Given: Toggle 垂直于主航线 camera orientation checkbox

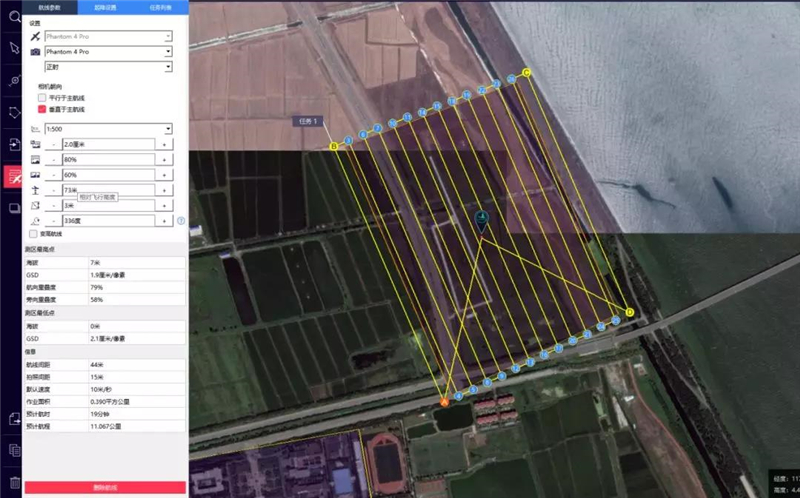Looking at the screenshot, I should click(41, 110).
